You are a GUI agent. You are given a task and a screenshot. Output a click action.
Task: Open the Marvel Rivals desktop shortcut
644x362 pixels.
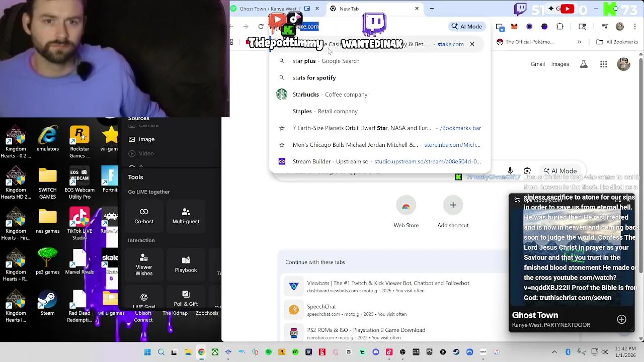click(x=79, y=262)
